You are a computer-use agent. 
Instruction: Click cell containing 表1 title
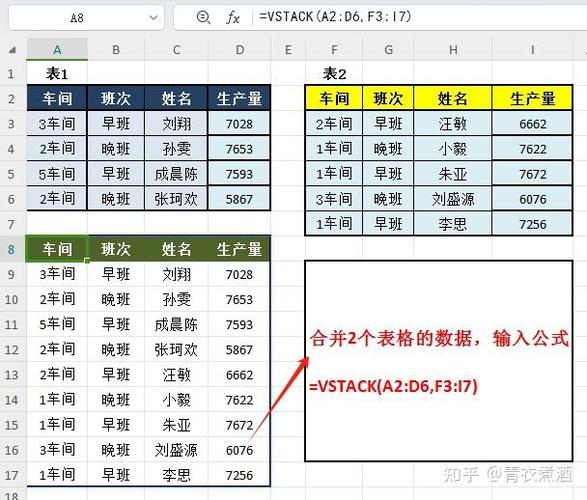tap(57, 74)
